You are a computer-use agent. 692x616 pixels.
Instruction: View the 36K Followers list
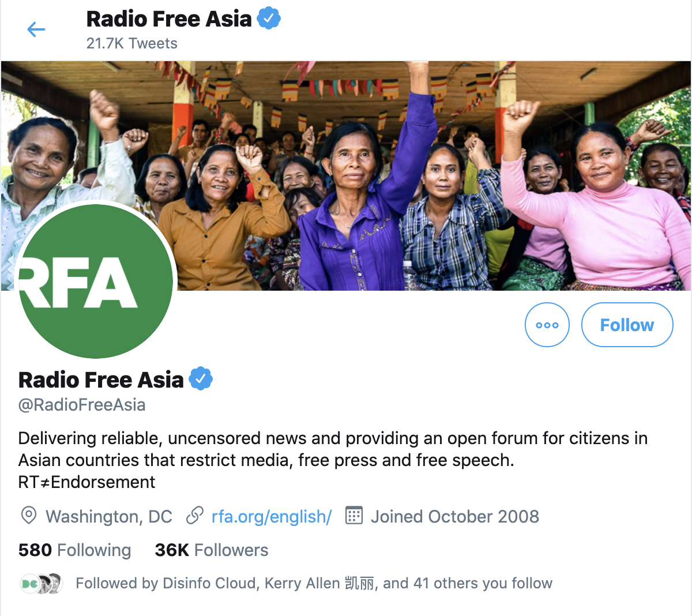coord(212,550)
